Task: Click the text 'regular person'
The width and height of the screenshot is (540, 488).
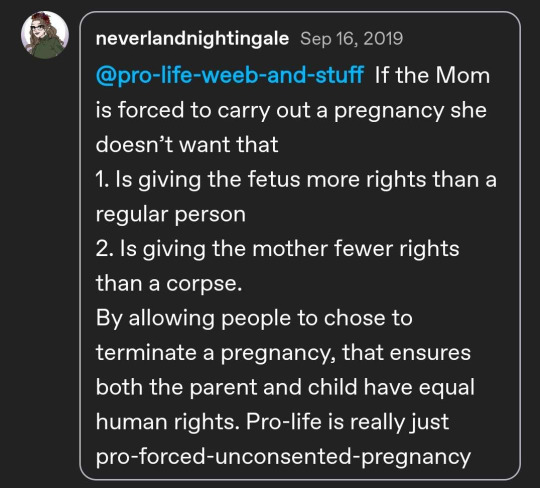Action: click(x=171, y=214)
